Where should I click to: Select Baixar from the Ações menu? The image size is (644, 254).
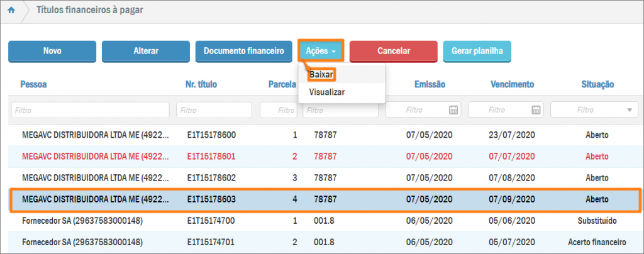[x=321, y=74]
